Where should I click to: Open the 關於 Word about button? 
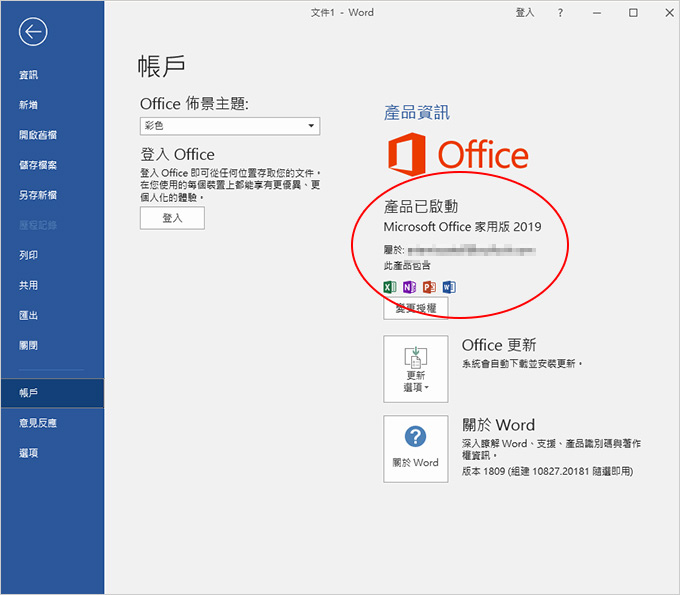[x=416, y=449]
